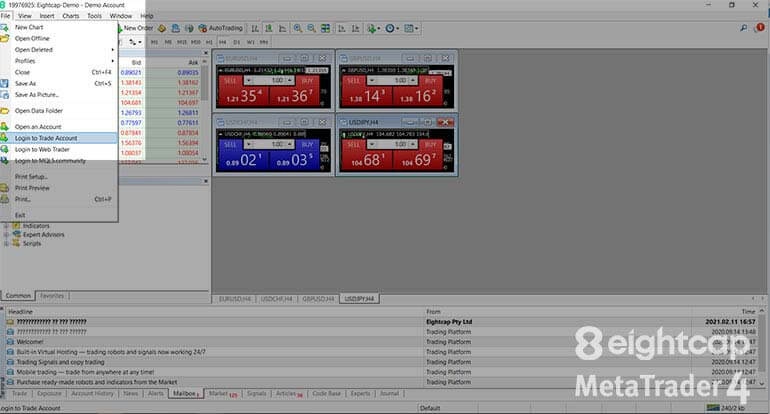
Task: Click the Save As disk icon
Action: (x=4, y=83)
